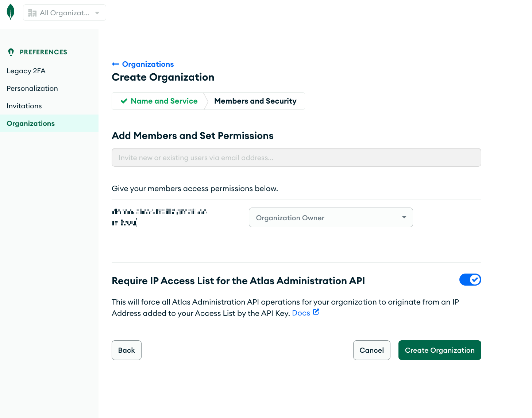Click the MongoDB leaf logo

[x=11, y=12]
